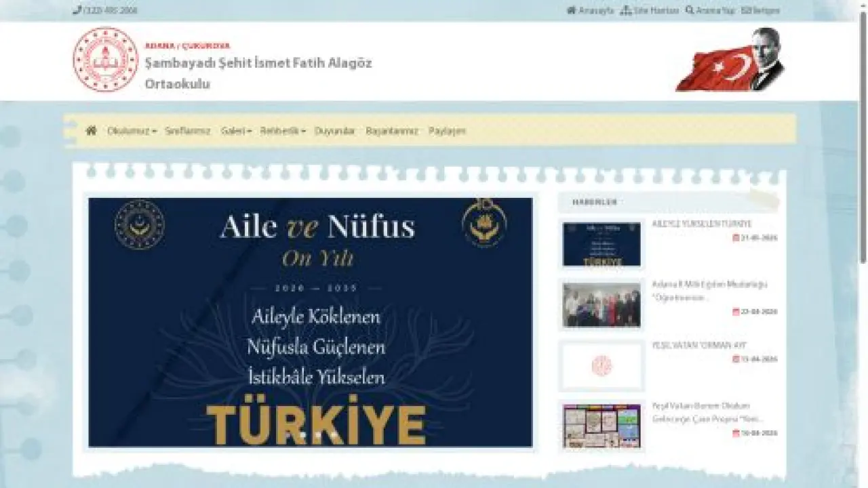Open the Sınıflarımız menu item
Screen dimensions: 868x488
point(188,131)
